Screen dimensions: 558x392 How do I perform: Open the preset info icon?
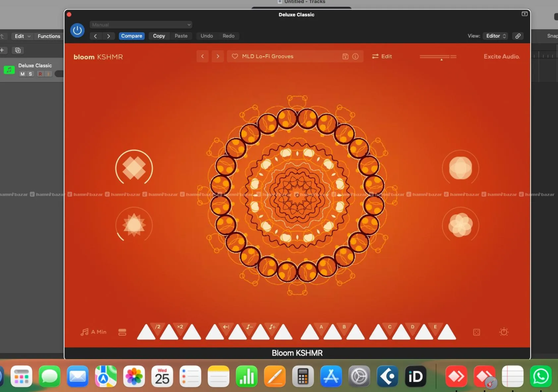(355, 56)
